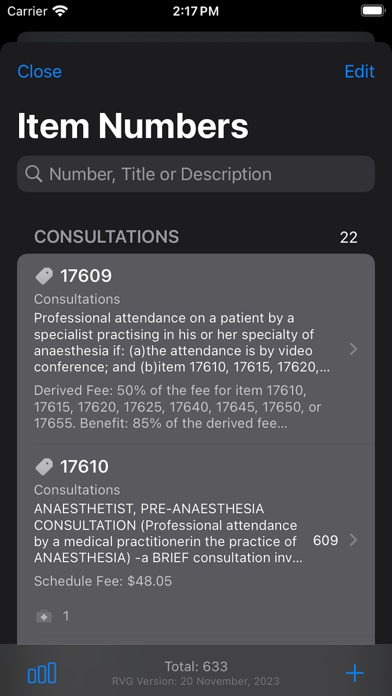This screenshot has width=392, height=696.
Task: Tap the magnifying glass search icon
Action: coord(34,174)
